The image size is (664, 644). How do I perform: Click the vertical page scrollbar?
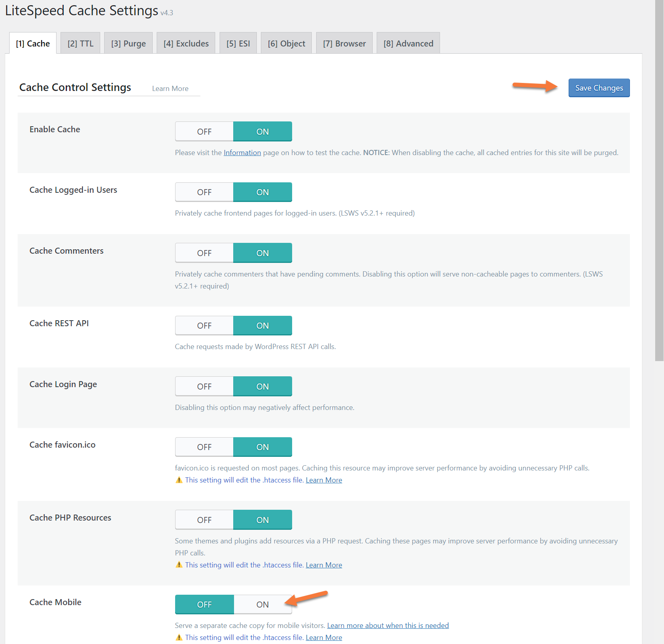coord(659,180)
